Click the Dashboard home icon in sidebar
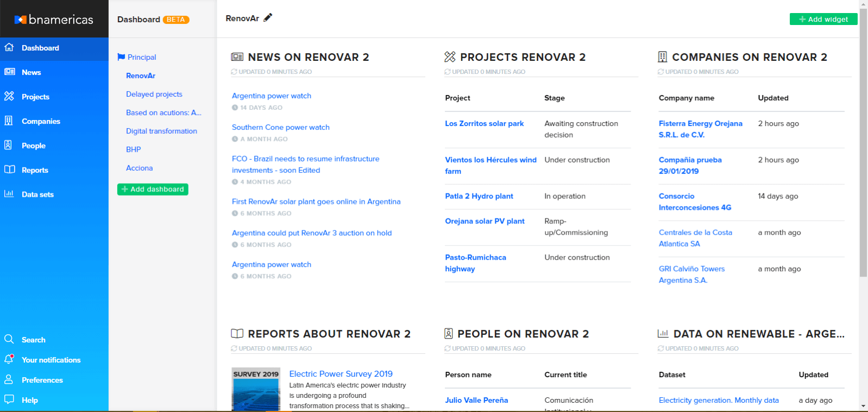868x412 pixels. point(9,47)
